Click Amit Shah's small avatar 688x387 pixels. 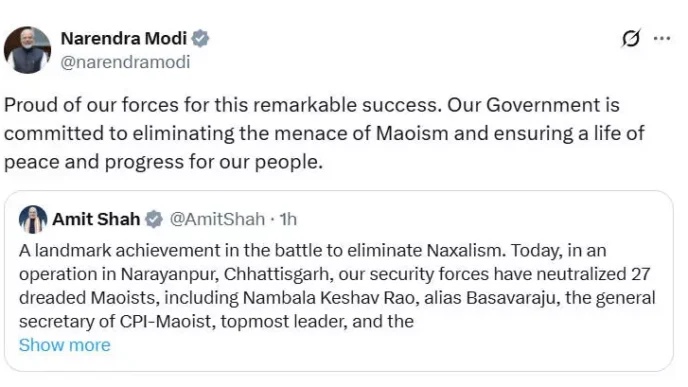pyautogui.click(x=33, y=219)
